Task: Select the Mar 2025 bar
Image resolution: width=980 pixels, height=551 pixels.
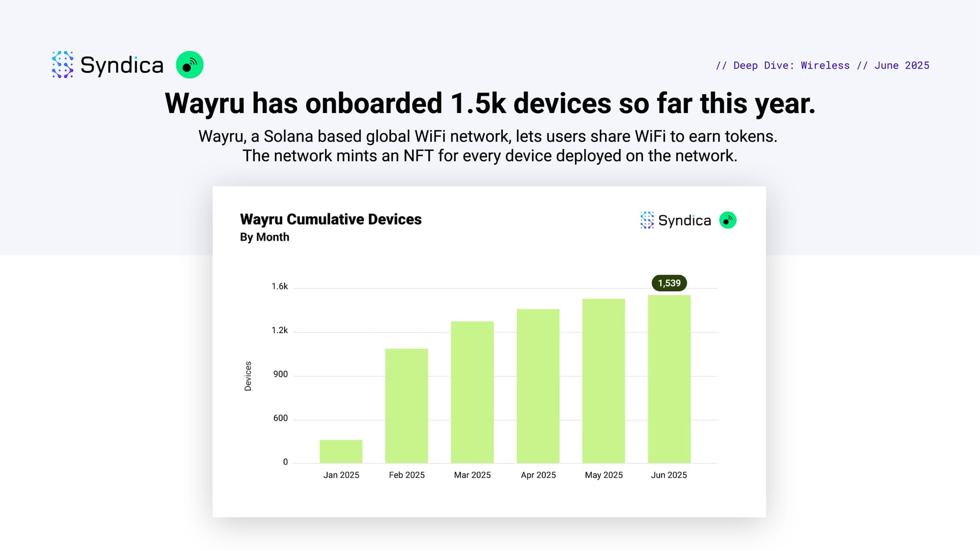Action: point(472,392)
